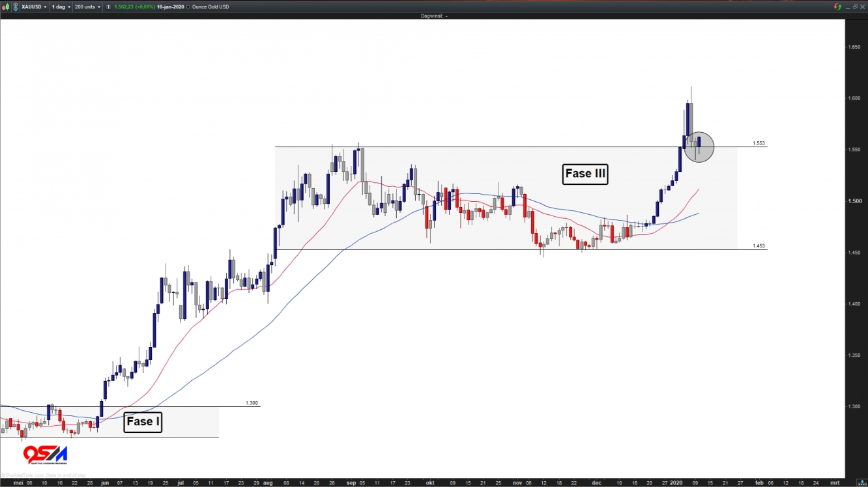Click the 'jul' label on time axis
This screenshot has height=487, width=868.
click(180, 483)
